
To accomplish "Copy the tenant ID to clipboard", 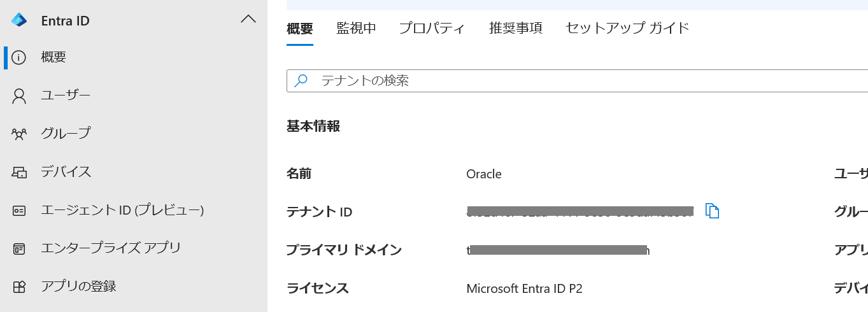I will pos(712,211).
